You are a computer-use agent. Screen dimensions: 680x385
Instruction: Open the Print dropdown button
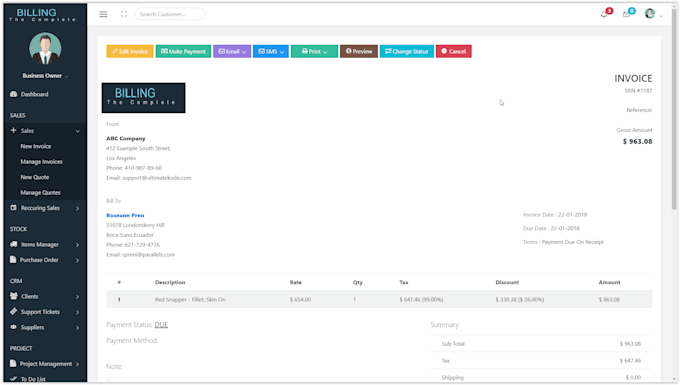(x=314, y=51)
